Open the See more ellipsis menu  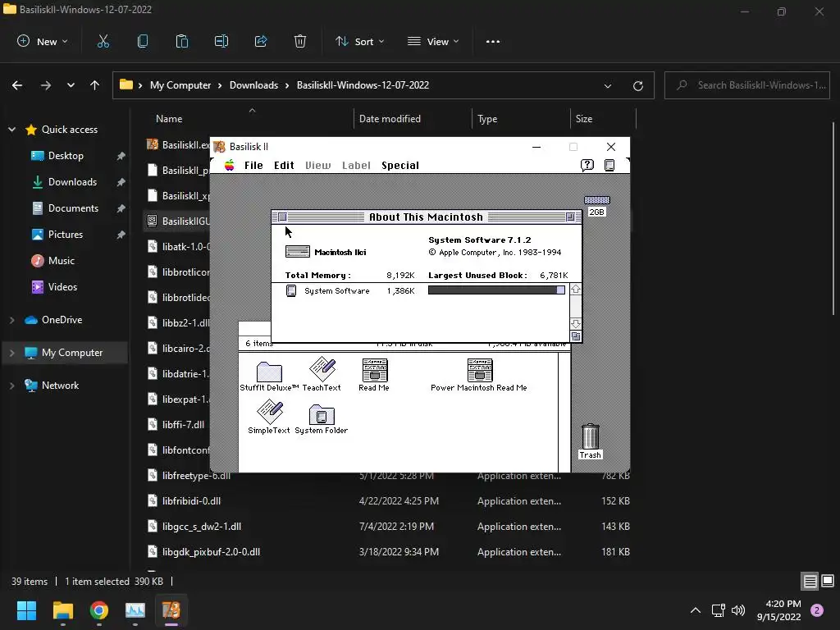pos(493,41)
